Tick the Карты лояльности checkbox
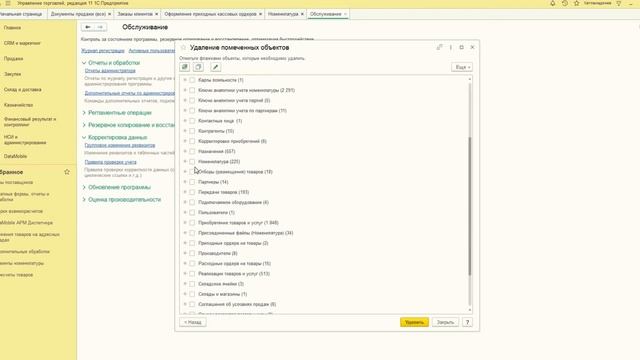This screenshot has height=360, width=640. click(x=192, y=80)
